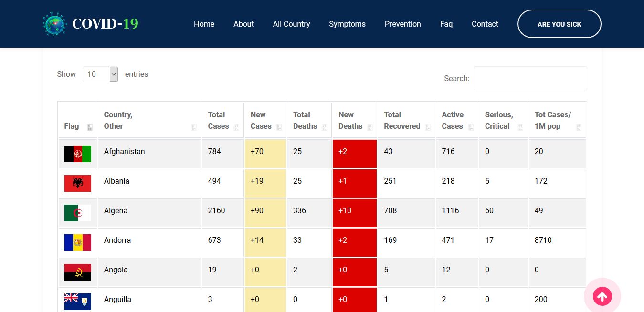The image size is (644, 312).
Task: Sort table by Total Cases column
Action: click(x=222, y=121)
